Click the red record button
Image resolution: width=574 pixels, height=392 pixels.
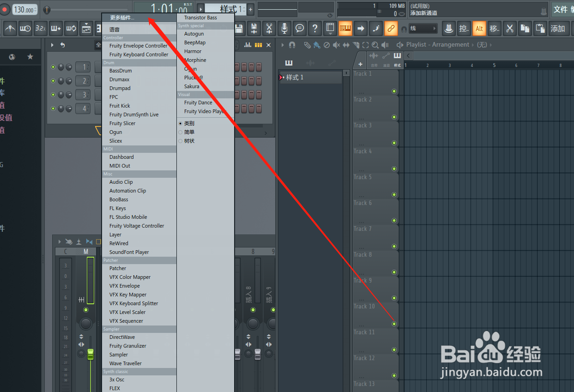[x=6, y=9]
